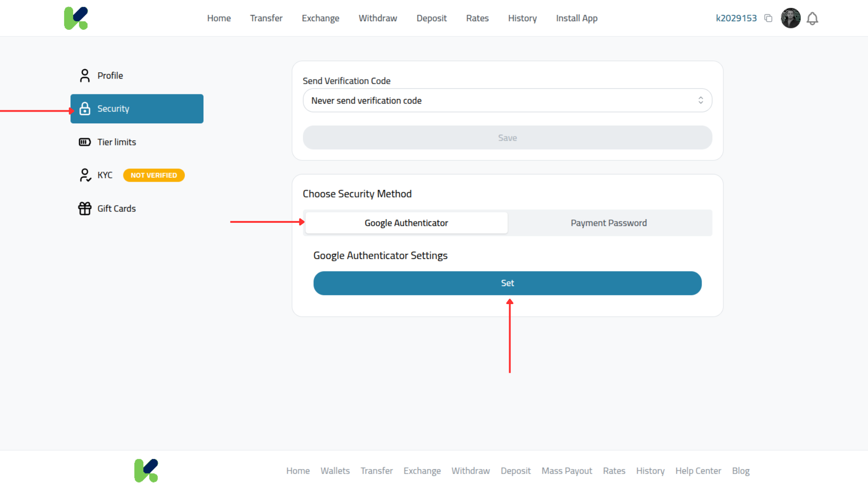Viewport: 868px width, 488px height.
Task: Select the Google Authenticator security method
Action: pyautogui.click(x=406, y=223)
